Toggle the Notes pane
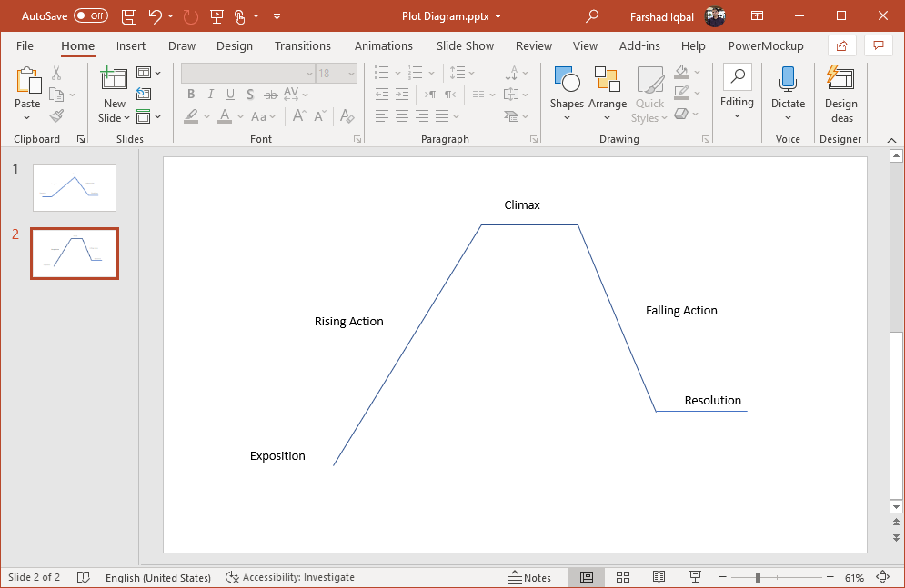The width and height of the screenshot is (905, 588). click(x=529, y=577)
